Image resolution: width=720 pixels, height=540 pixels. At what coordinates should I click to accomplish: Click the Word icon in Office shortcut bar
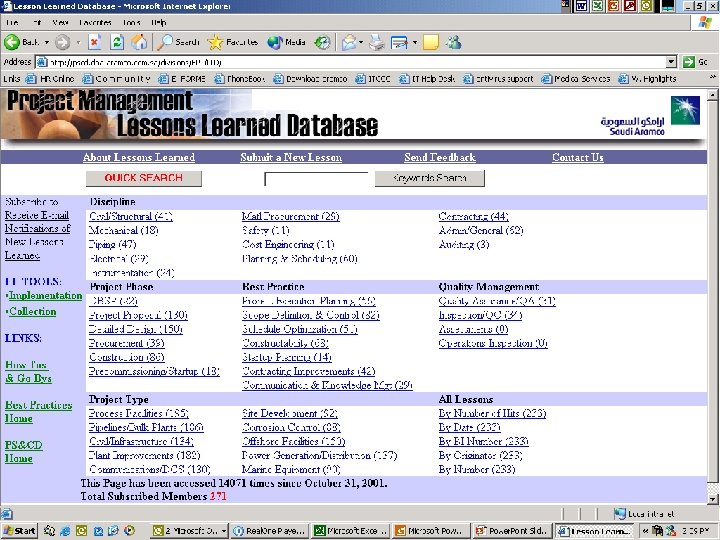coord(581,6)
